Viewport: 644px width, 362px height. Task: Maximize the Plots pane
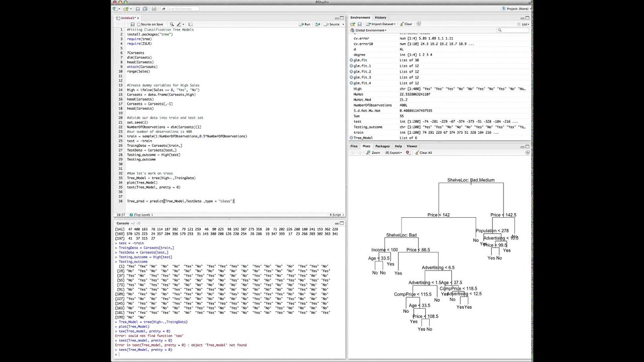(527, 146)
